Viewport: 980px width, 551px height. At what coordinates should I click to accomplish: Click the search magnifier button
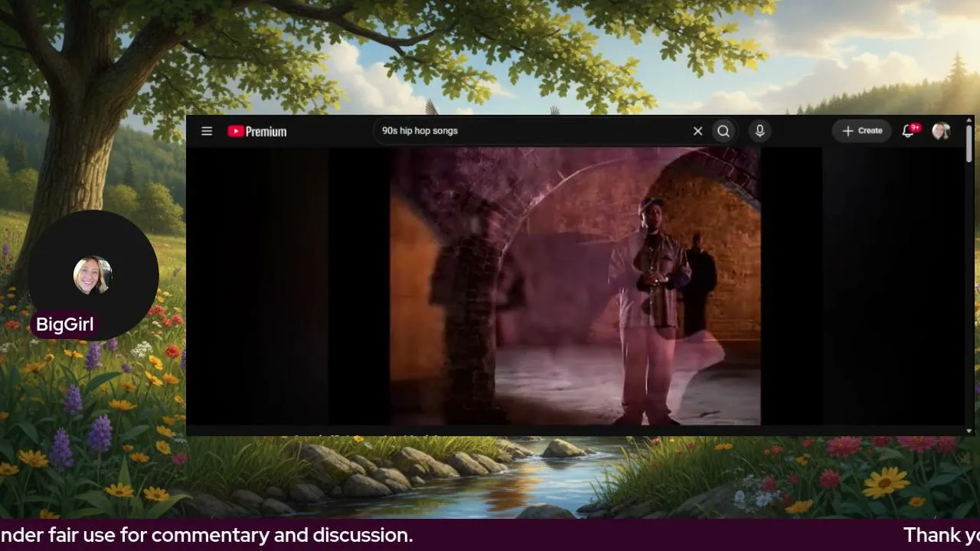pos(724,131)
